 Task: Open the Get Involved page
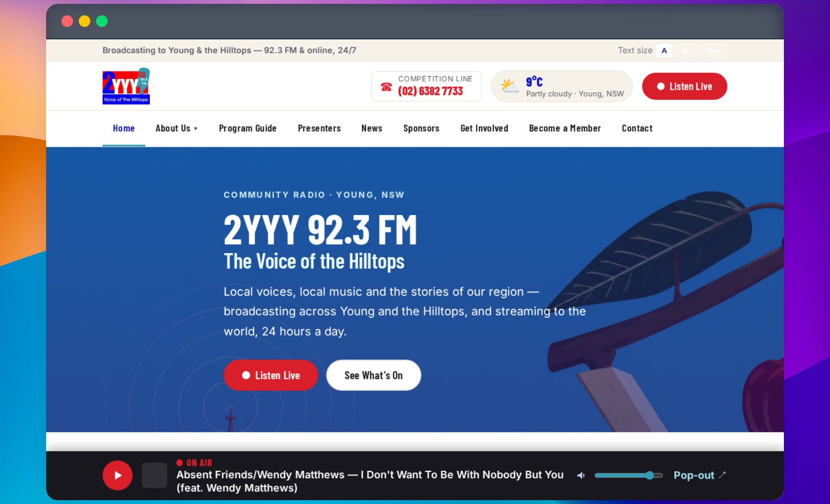(x=484, y=128)
